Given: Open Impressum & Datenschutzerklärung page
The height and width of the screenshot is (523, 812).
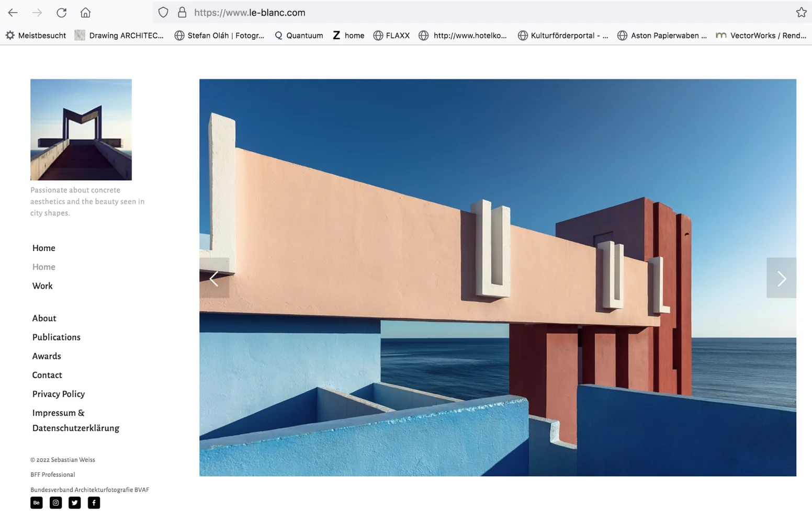Looking at the screenshot, I should coord(76,420).
